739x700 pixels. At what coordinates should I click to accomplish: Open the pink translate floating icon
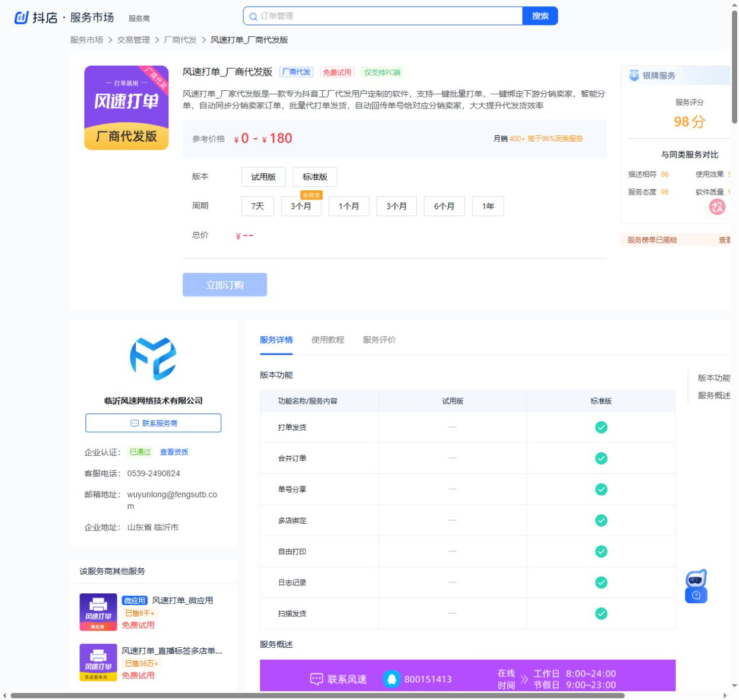[717, 207]
